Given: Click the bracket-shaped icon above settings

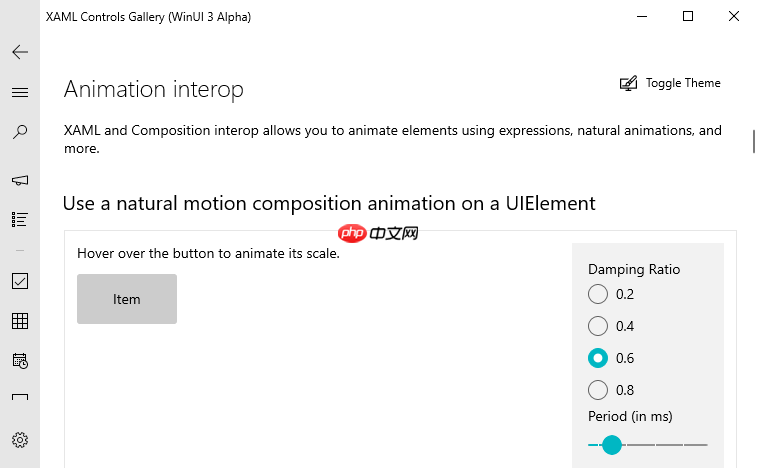Looking at the screenshot, I should point(20,397).
